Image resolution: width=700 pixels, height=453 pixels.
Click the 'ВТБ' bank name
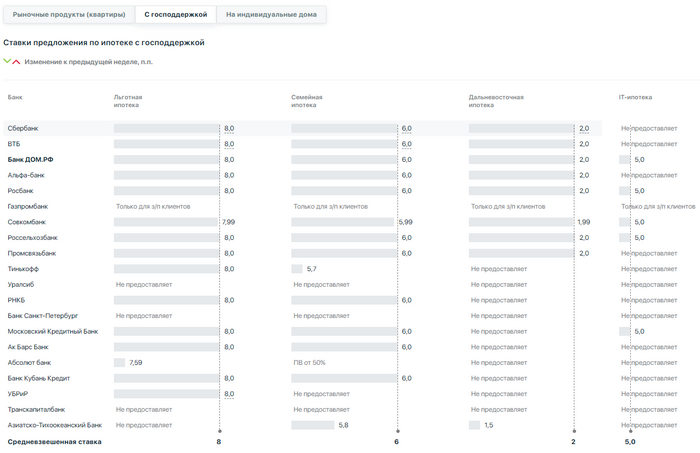[14, 144]
